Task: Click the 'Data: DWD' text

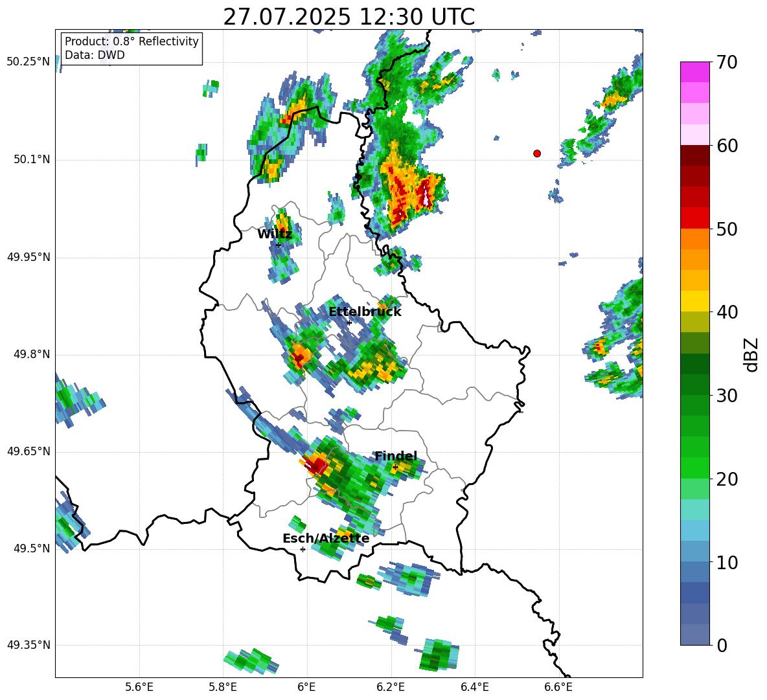Action: tap(95, 55)
